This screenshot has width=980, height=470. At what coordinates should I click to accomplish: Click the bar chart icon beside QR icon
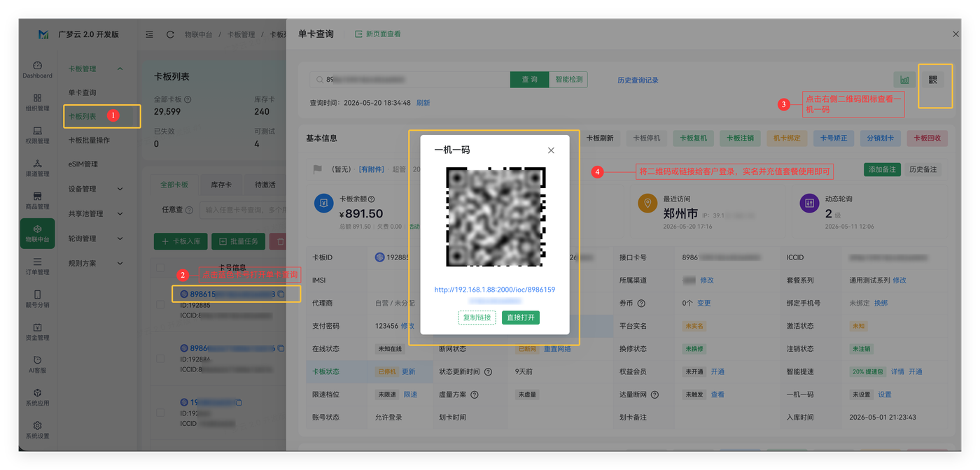point(905,80)
